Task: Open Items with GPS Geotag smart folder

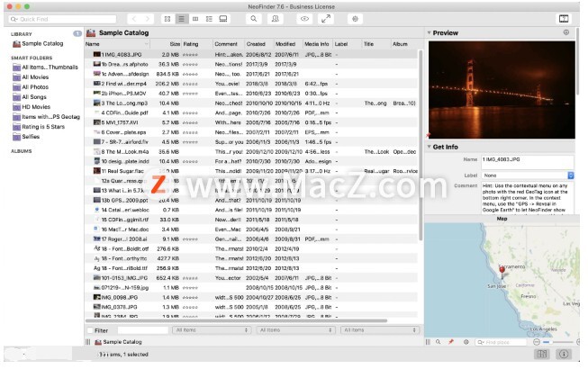Action: coord(51,117)
